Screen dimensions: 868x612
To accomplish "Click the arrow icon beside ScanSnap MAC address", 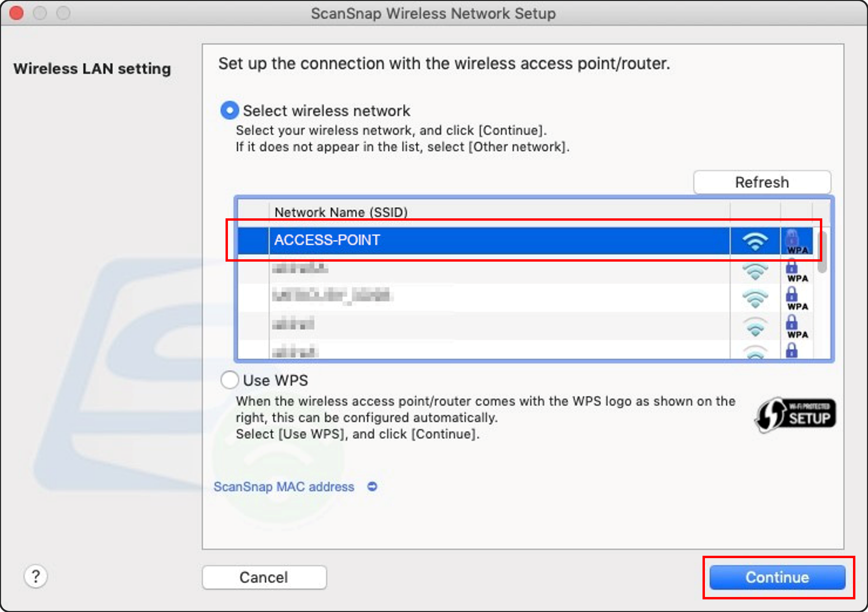I will (x=372, y=487).
